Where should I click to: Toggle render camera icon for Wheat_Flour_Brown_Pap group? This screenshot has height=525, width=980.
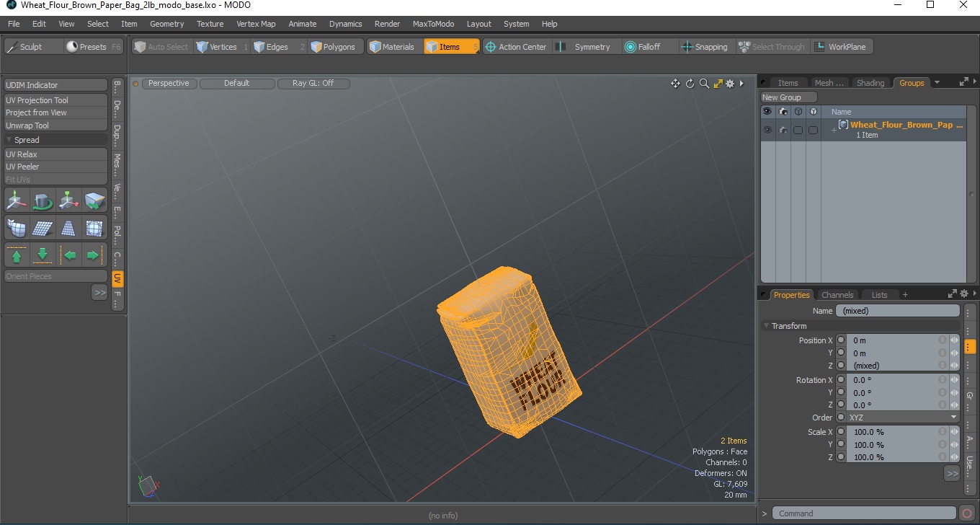click(x=783, y=130)
